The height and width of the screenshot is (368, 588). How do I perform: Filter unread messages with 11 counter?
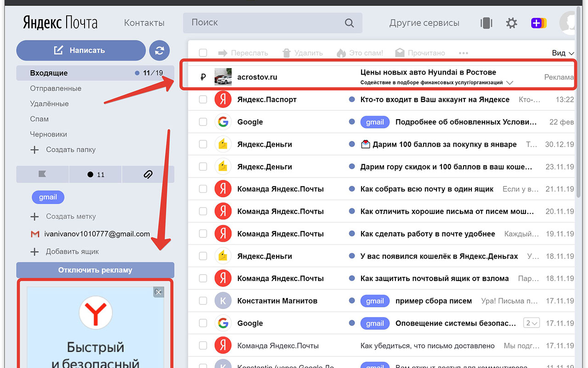click(x=95, y=174)
